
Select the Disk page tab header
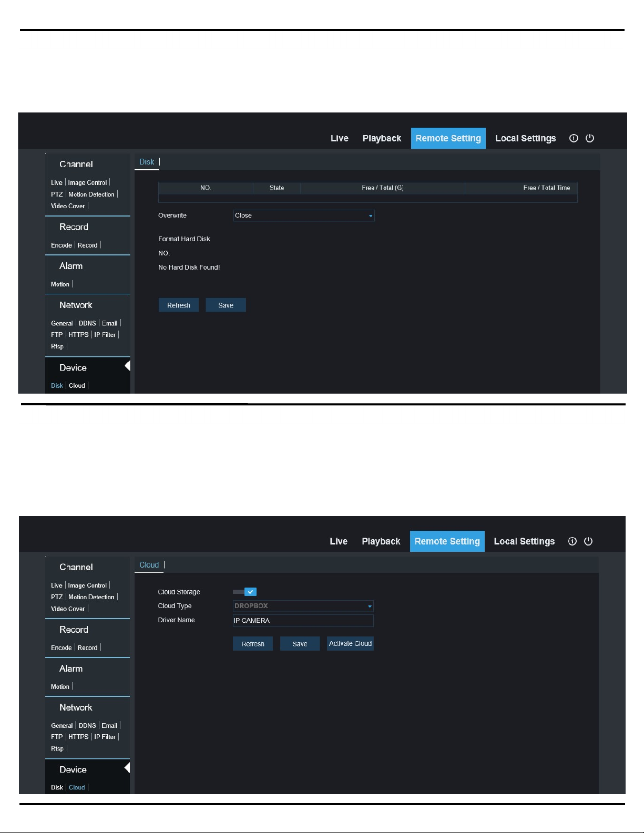coord(147,162)
